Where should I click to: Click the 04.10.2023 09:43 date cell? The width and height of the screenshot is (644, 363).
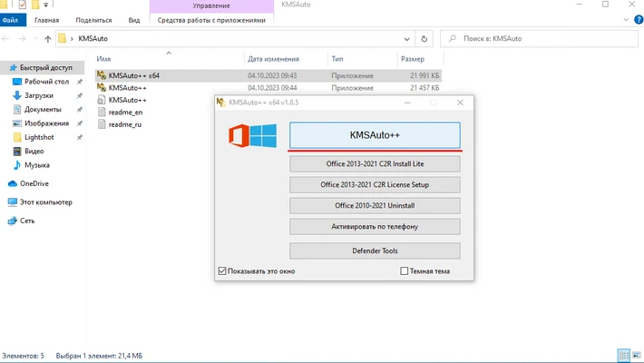272,75
